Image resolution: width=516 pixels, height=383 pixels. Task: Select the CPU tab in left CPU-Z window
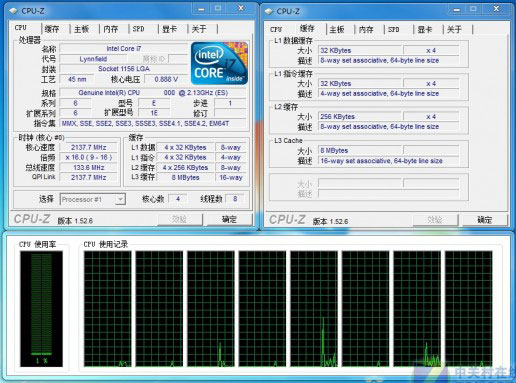point(21,28)
